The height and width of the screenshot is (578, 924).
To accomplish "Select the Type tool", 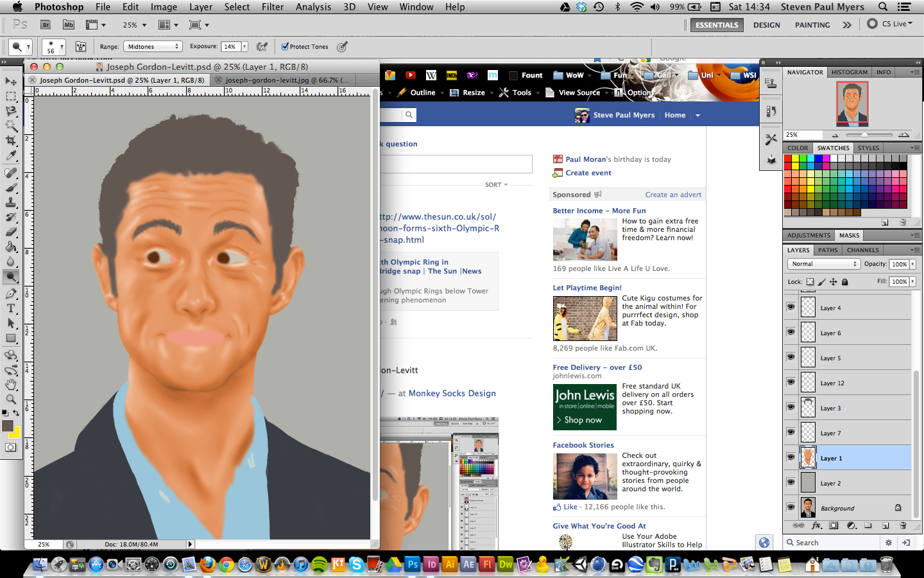I will click(x=11, y=308).
